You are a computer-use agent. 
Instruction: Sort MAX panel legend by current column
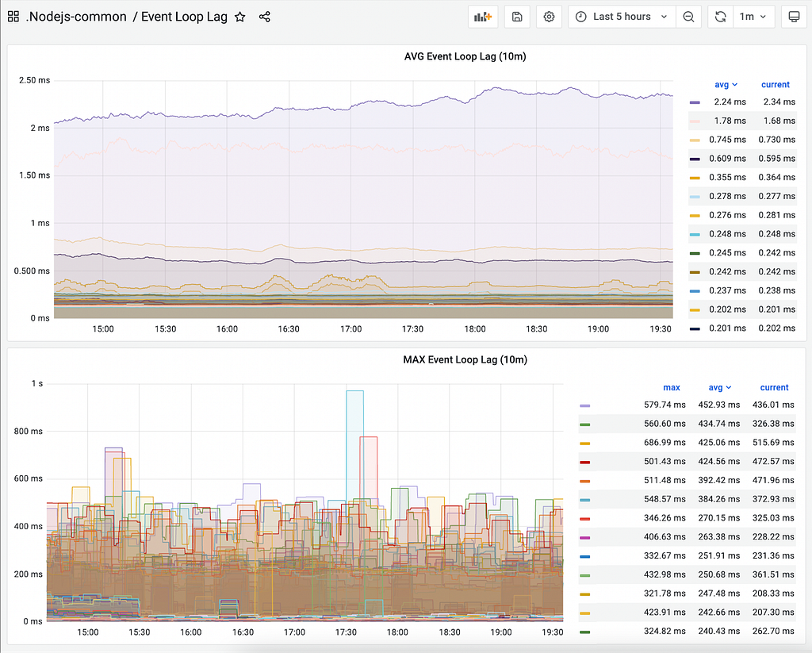coord(774,388)
